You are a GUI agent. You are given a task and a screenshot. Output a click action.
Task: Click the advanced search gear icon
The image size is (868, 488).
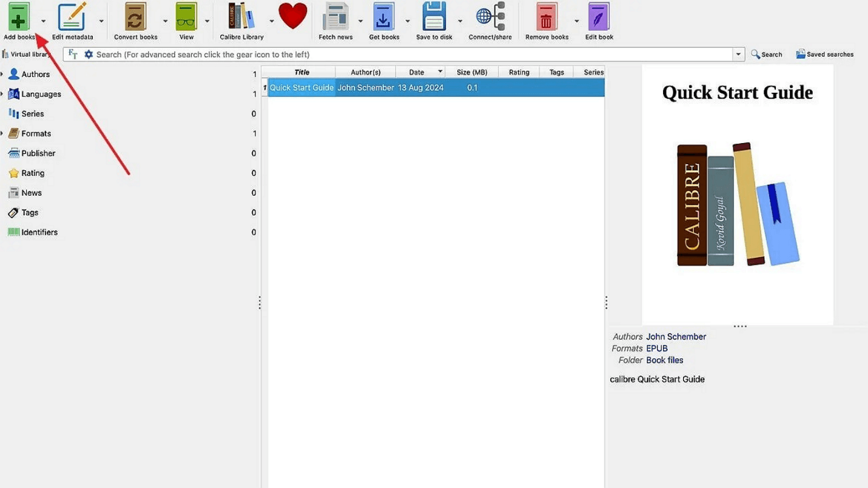click(89, 54)
